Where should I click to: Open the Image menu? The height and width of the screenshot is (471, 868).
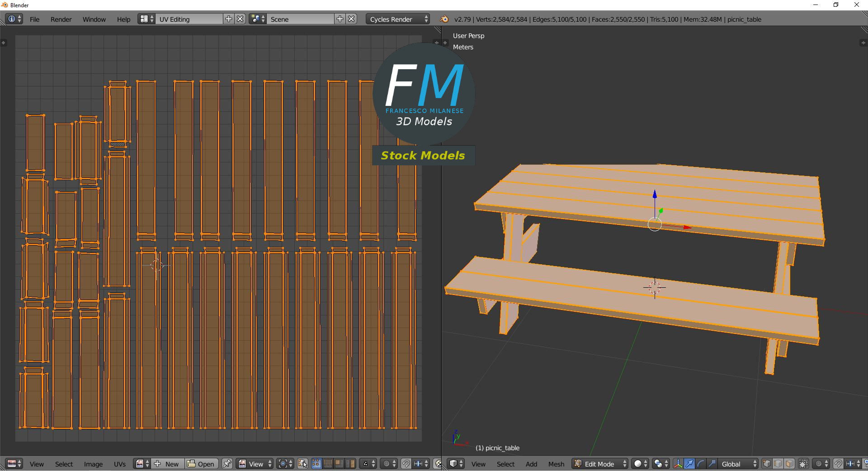point(93,464)
